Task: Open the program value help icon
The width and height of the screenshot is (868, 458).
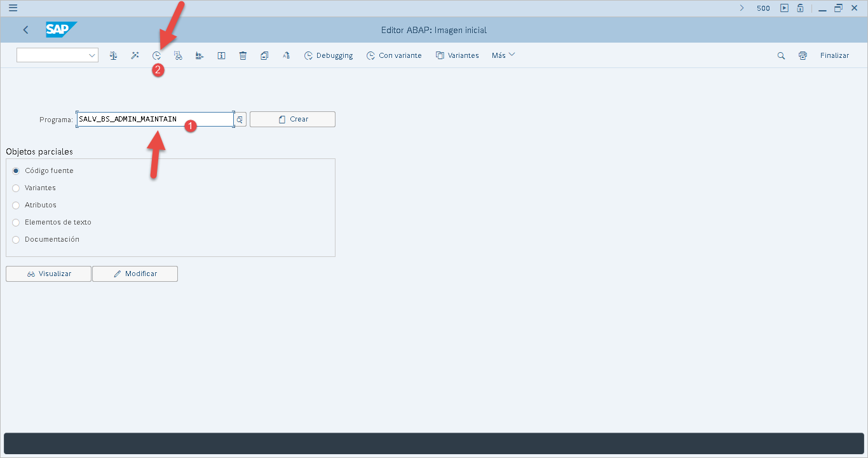Action: pyautogui.click(x=239, y=119)
